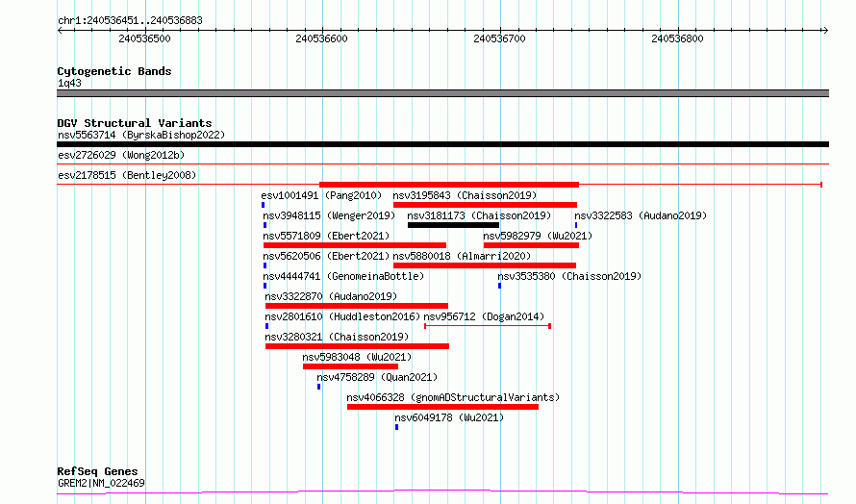Screen dimensions: 856x504
Task: Click ruler position 240536800
Action: (x=677, y=38)
